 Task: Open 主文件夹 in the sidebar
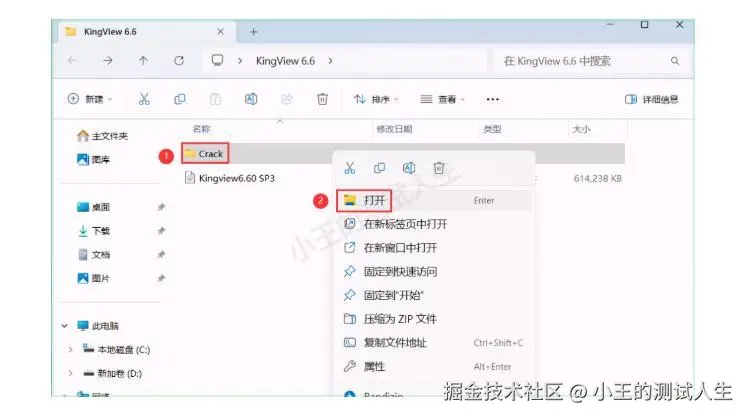coord(103,136)
